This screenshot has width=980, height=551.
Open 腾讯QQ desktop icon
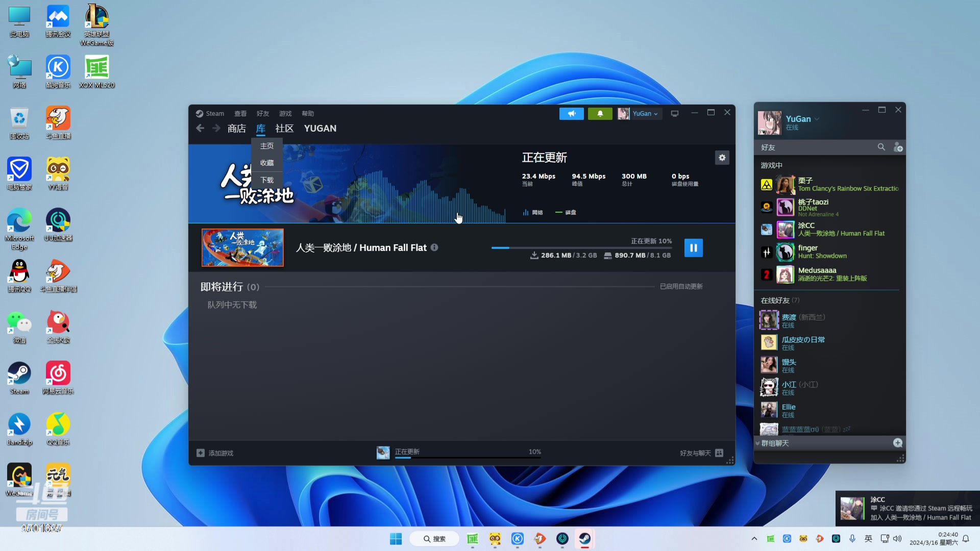click(x=19, y=275)
